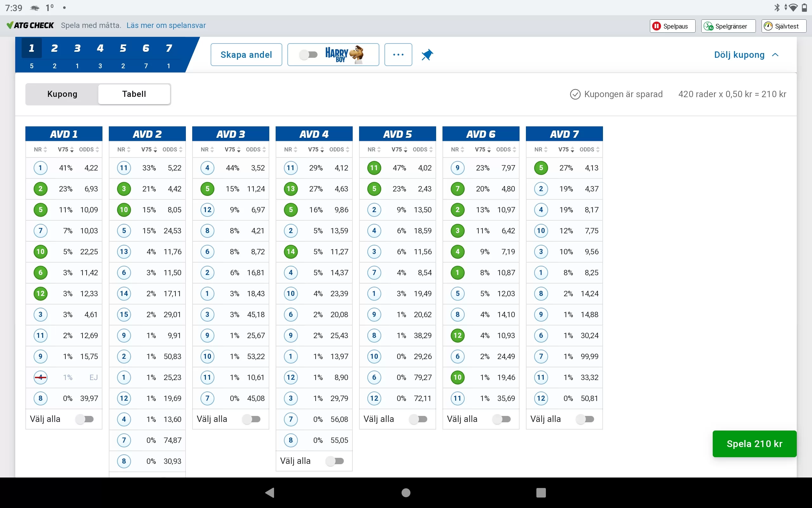
Task: Sort AVD 5 by ODDS column
Action: tap(422, 150)
